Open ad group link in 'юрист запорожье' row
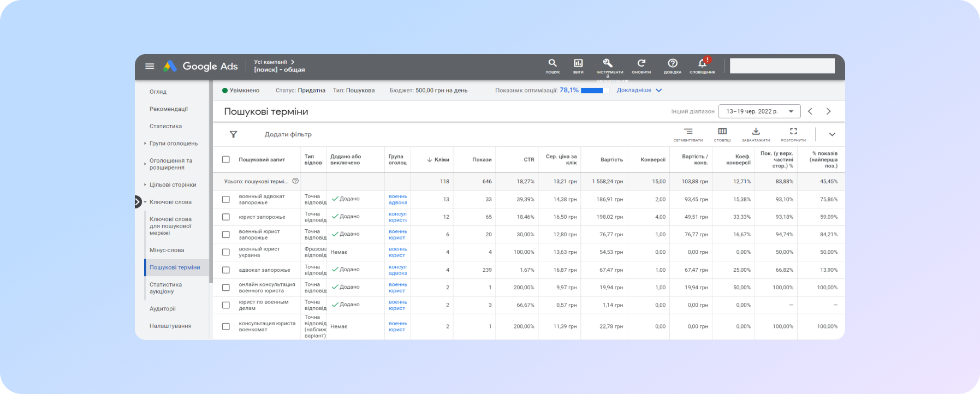Screen dimensions: 980x394 (x=397, y=217)
